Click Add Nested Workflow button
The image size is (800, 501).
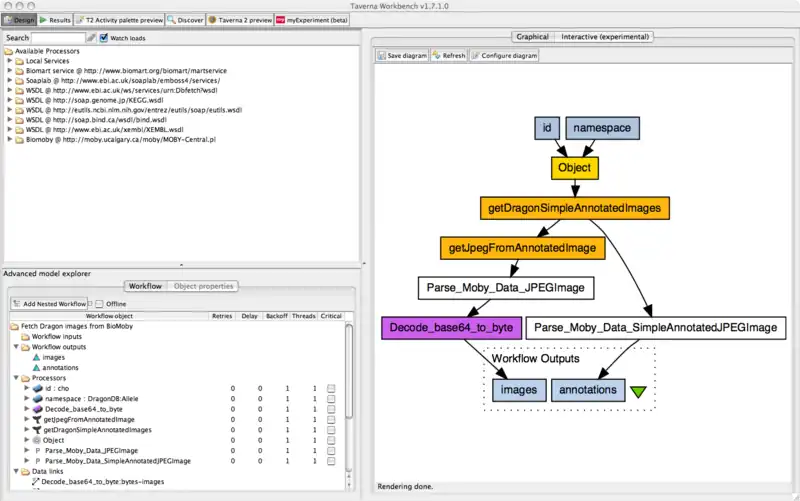coord(49,303)
